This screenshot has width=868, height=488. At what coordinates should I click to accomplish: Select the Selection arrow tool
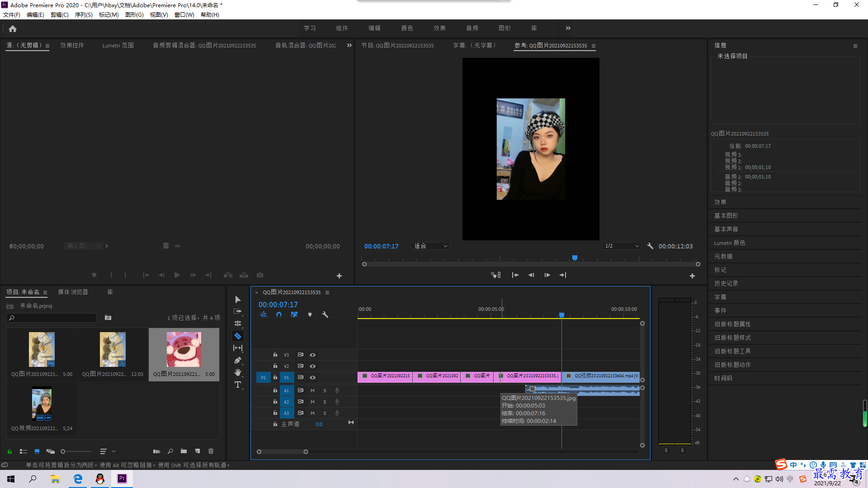pyautogui.click(x=238, y=300)
